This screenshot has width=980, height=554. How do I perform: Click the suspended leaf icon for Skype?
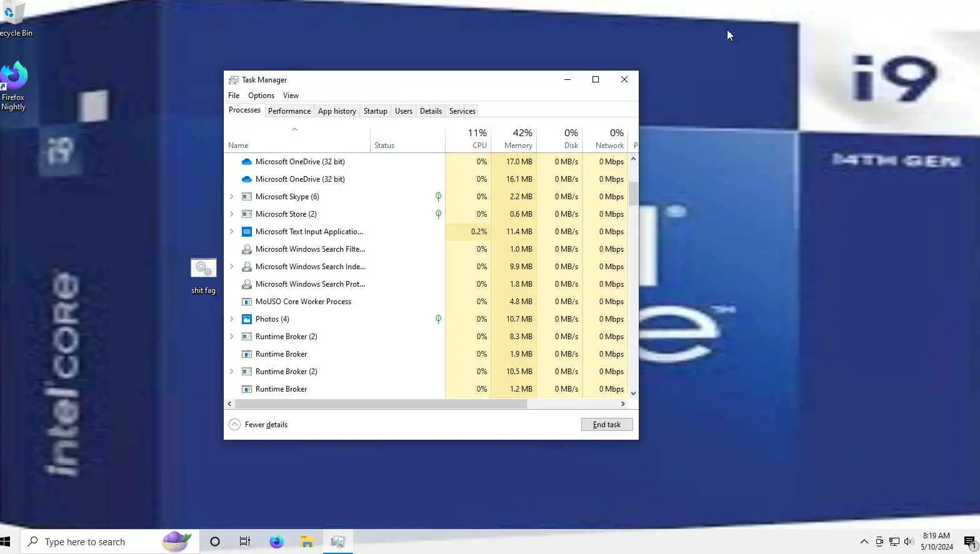pyautogui.click(x=438, y=197)
